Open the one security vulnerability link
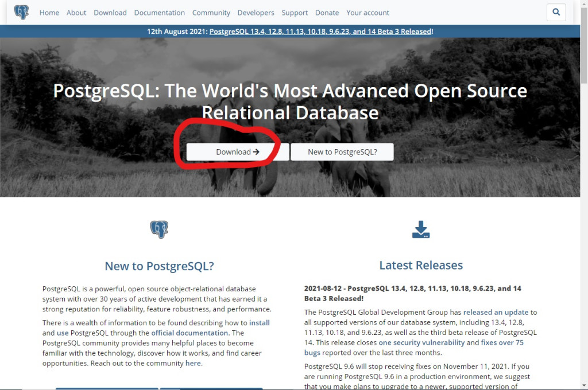Viewport: 588px width, 390px height. (421, 342)
